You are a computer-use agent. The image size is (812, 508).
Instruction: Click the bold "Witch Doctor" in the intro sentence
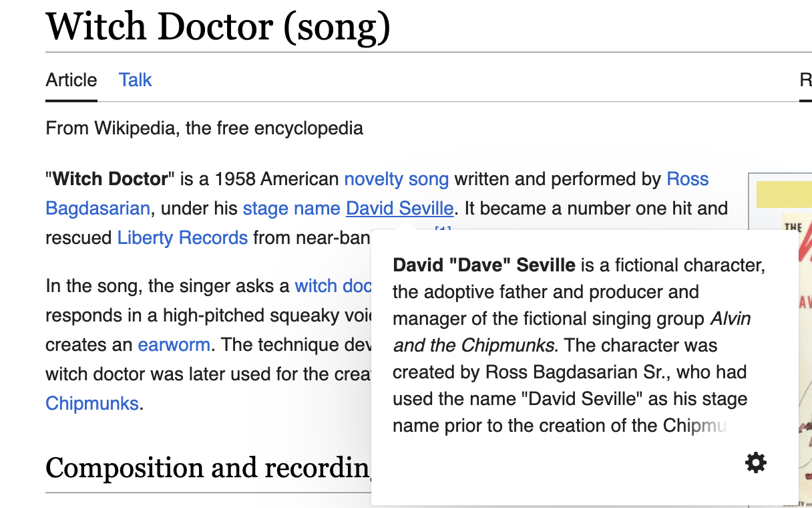click(x=110, y=179)
